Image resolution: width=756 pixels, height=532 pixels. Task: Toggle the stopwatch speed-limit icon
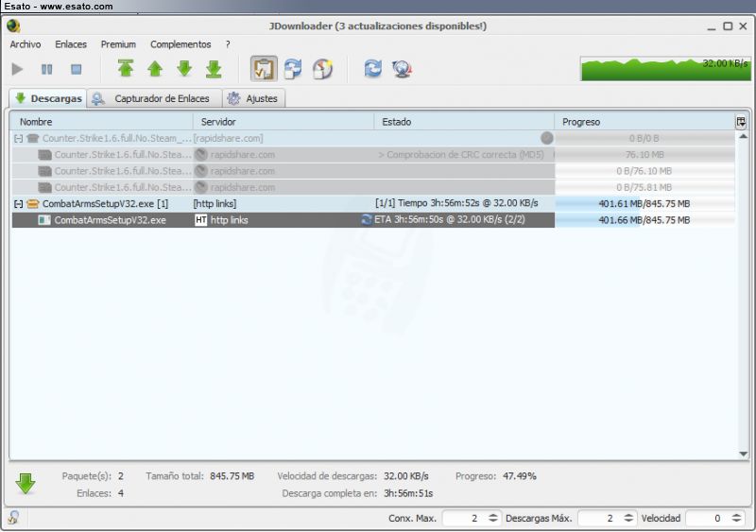click(322, 68)
